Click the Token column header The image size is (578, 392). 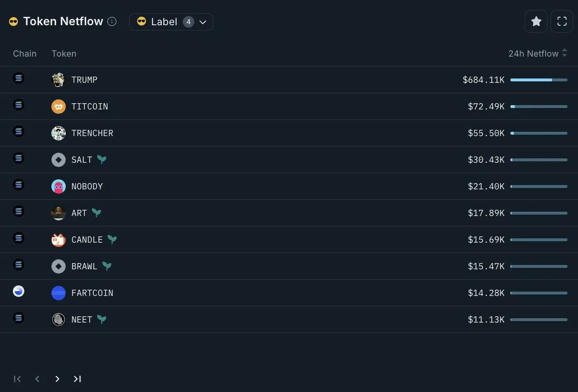point(64,53)
